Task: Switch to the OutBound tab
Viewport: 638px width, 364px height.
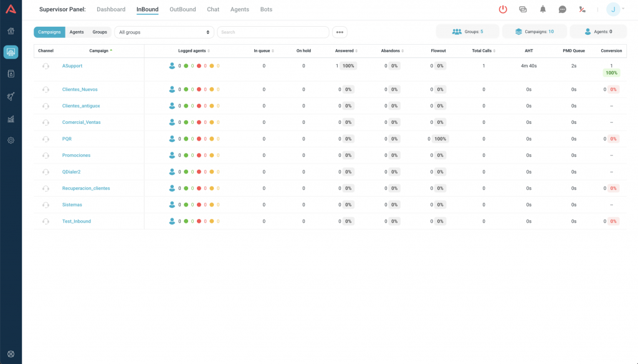Action: click(183, 9)
